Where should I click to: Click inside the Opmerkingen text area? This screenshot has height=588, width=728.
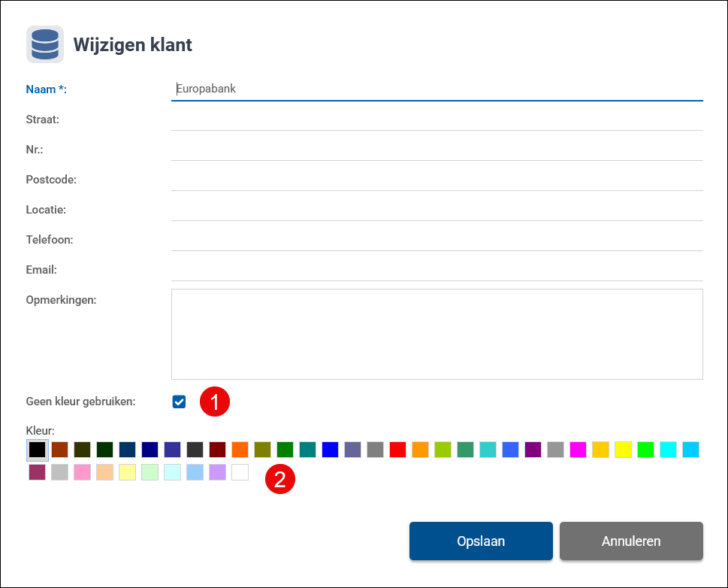pos(436,334)
